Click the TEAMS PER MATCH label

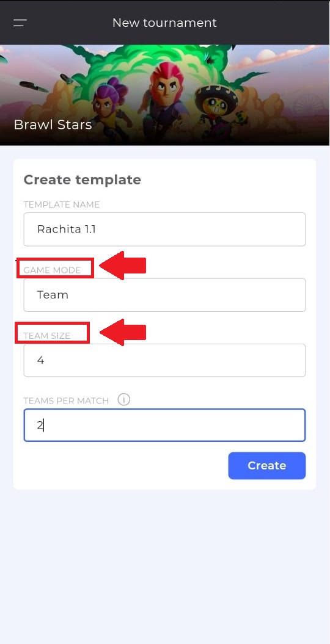click(66, 401)
